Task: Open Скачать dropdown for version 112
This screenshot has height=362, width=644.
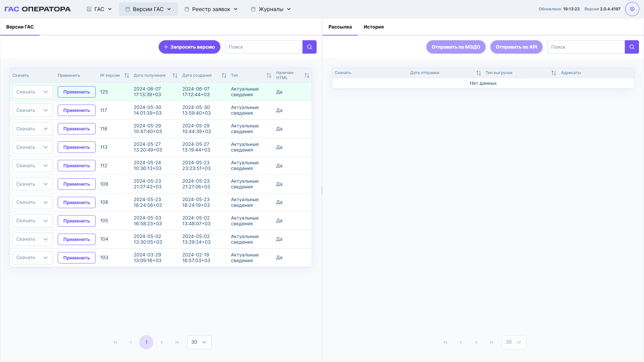Action: 33,166
